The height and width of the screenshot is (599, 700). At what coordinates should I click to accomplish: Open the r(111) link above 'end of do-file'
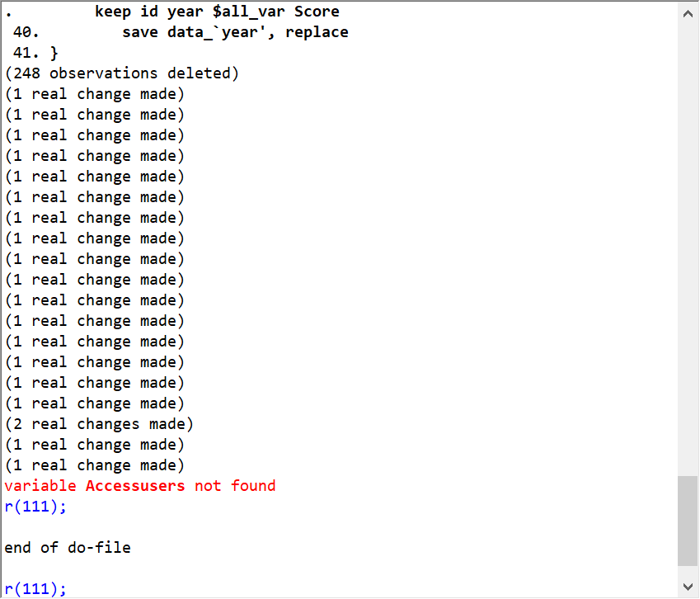tap(35, 507)
